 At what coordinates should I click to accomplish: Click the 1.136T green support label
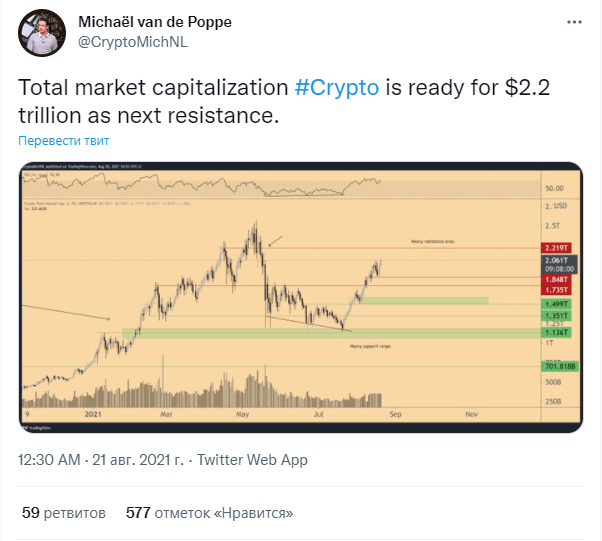coord(556,333)
